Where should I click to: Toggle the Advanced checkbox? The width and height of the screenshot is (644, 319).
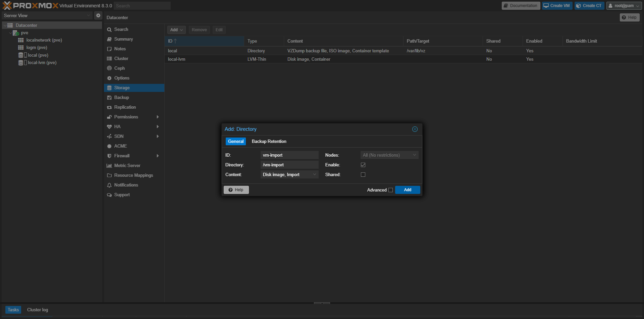click(x=391, y=190)
